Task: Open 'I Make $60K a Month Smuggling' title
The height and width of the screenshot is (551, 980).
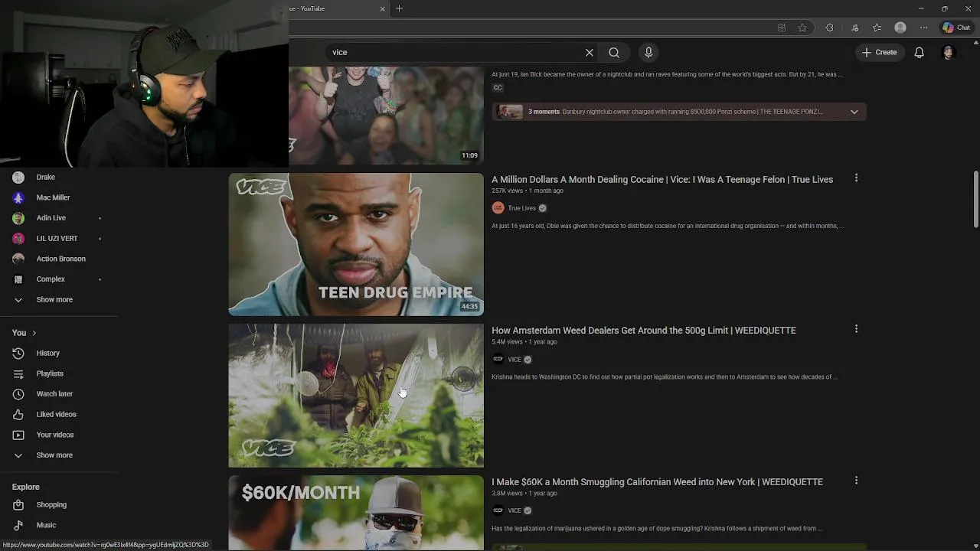Action: pyautogui.click(x=657, y=481)
